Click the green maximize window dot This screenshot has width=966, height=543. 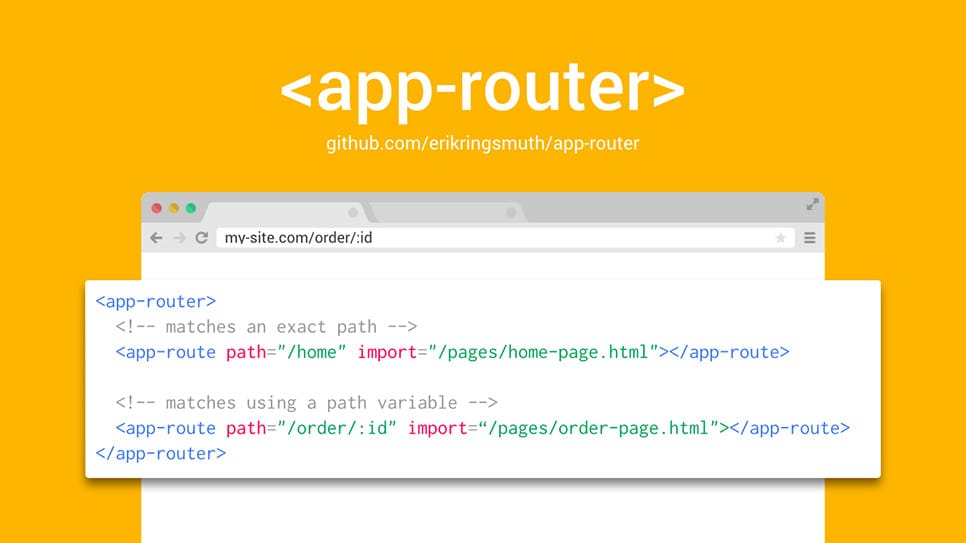[191, 208]
